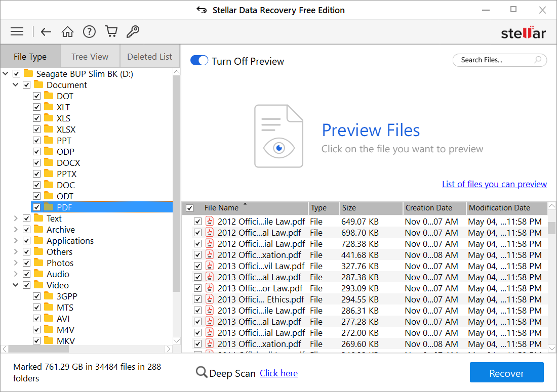The height and width of the screenshot is (392, 557).
Task: Switch to the Deleted List tab
Action: (149, 57)
